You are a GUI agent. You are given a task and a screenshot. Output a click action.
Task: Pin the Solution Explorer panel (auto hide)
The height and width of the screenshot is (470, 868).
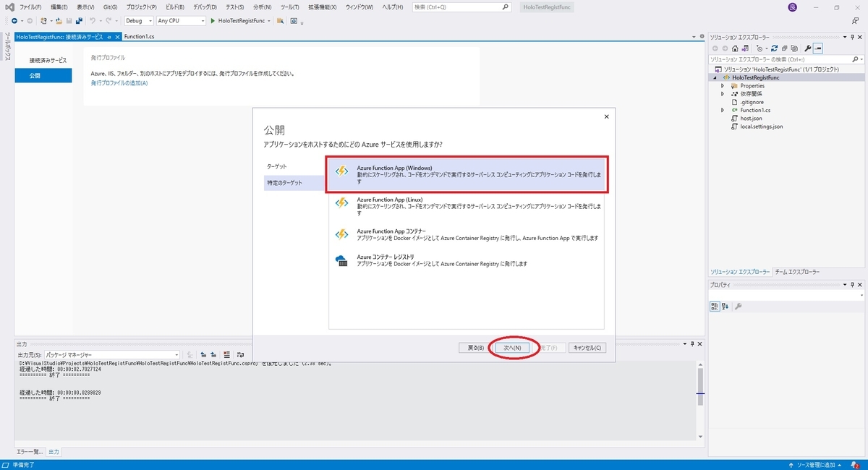pos(852,37)
